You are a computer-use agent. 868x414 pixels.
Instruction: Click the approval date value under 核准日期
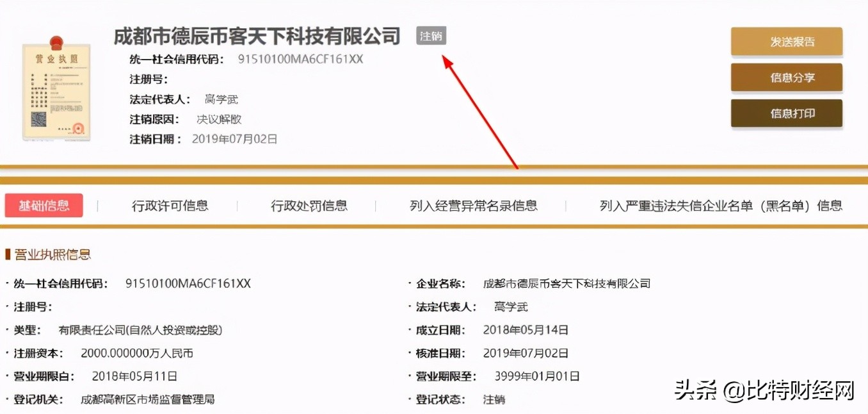pyautogui.click(x=526, y=353)
